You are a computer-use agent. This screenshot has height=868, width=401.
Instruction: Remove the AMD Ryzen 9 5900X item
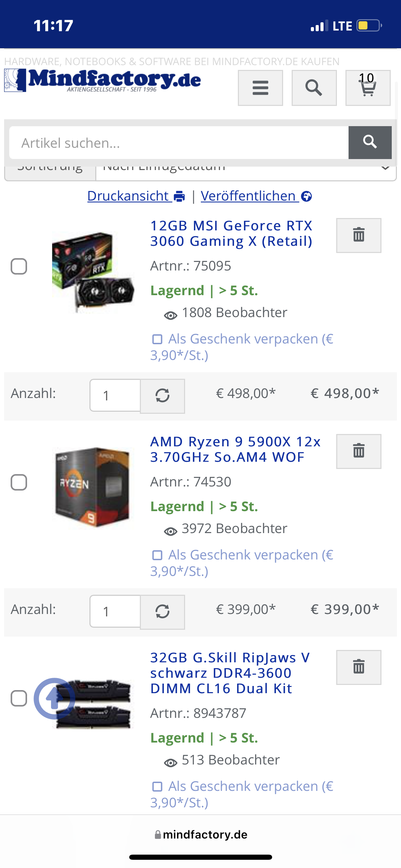[x=359, y=451]
